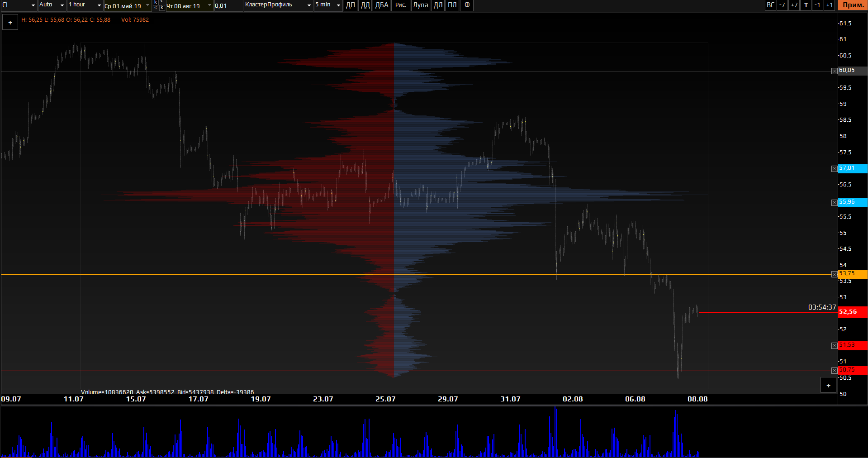The width and height of the screenshot is (868, 458).
Task: Open the КластерПрофиль chart type dropdown
Action: pos(278,5)
